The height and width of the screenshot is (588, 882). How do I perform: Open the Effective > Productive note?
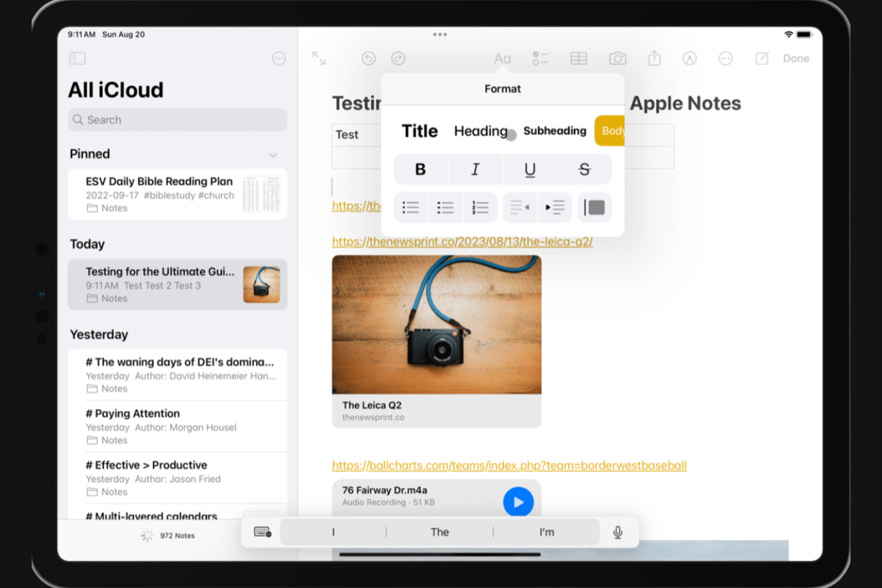pos(178,478)
